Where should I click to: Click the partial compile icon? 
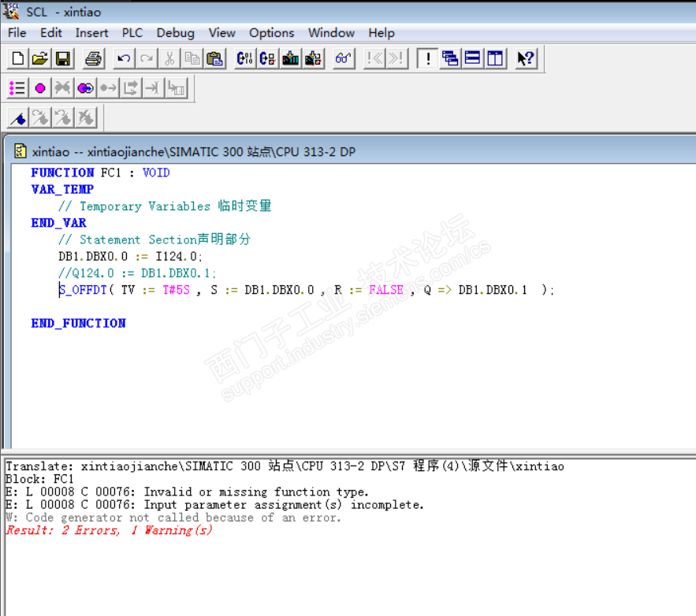267,58
